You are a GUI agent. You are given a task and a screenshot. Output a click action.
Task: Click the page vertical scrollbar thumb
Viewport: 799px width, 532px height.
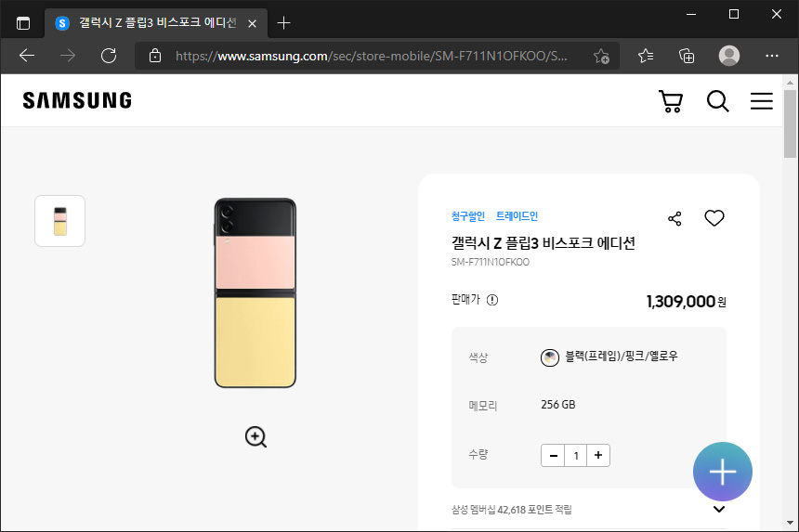click(790, 123)
